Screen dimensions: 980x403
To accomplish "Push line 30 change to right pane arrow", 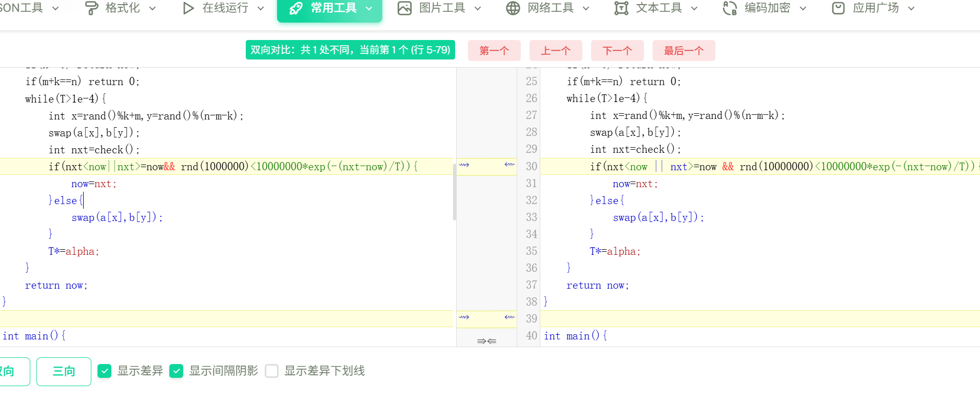I will coord(464,165).
